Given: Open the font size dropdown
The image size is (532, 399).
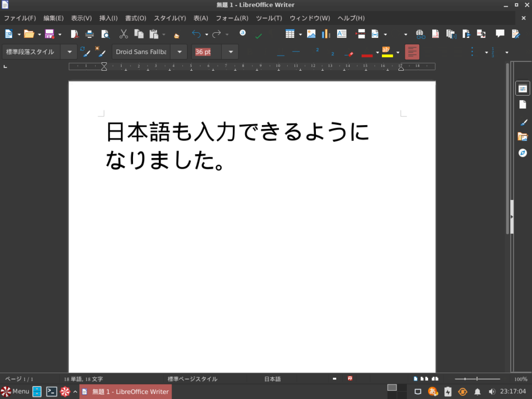Looking at the screenshot, I should (x=230, y=51).
